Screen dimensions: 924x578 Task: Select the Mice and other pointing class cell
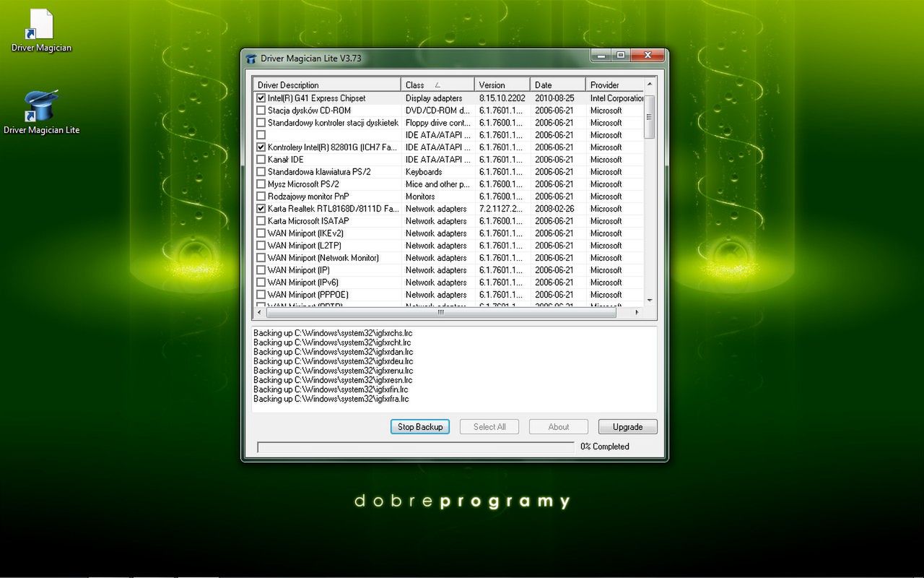pyautogui.click(x=437, y=184)
